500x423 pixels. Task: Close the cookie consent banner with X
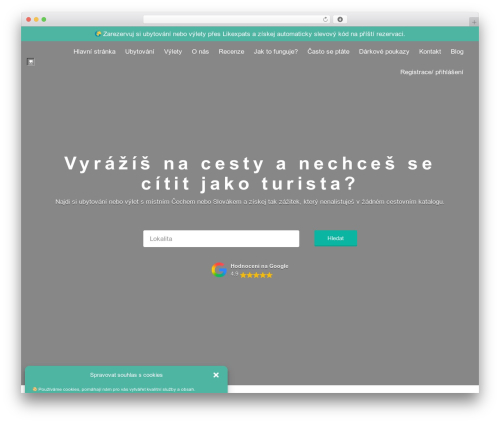coord(216,375)
